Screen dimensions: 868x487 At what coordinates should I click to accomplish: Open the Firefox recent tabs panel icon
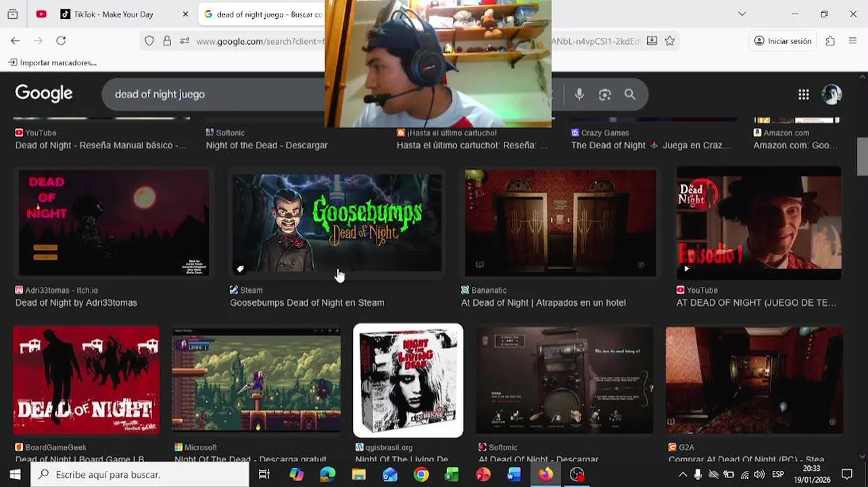12,14
